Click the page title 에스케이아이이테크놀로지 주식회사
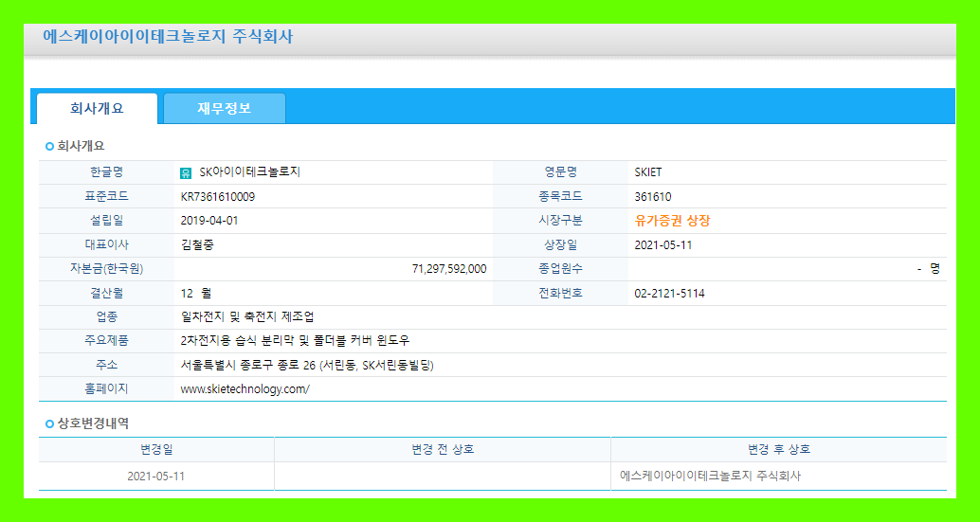This screenshot has height=522, width=980. click(x=168, y=36)
